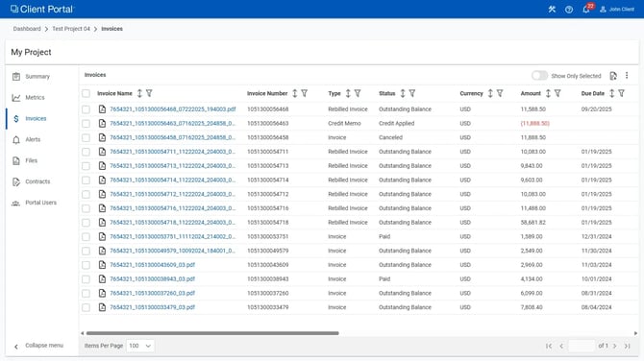
Task: Select the Credit Applied status cell
Action: click(x=396, y=124)
